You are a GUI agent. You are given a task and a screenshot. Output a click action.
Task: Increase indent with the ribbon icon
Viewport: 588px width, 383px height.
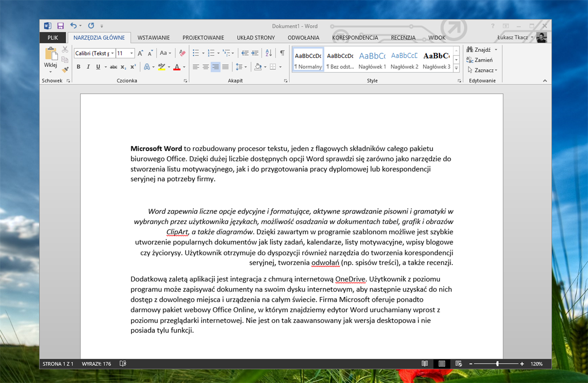254,53
